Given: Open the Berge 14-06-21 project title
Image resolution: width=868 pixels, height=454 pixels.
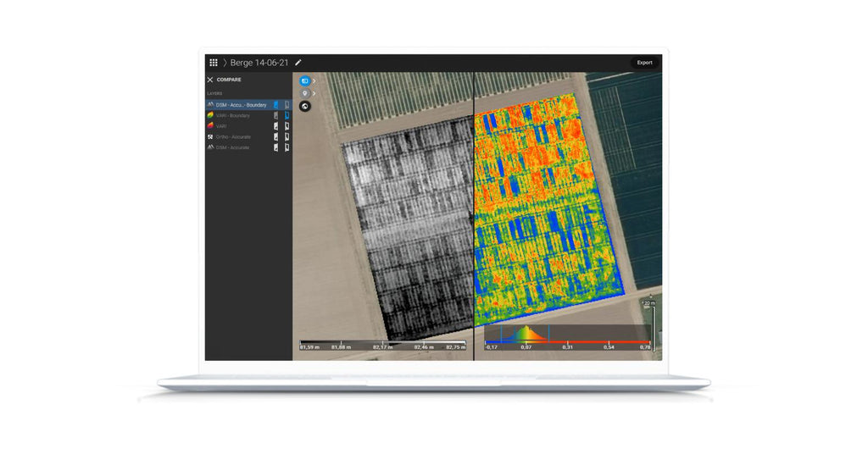Looking at the screenshot, I should [x=259, y=63].
